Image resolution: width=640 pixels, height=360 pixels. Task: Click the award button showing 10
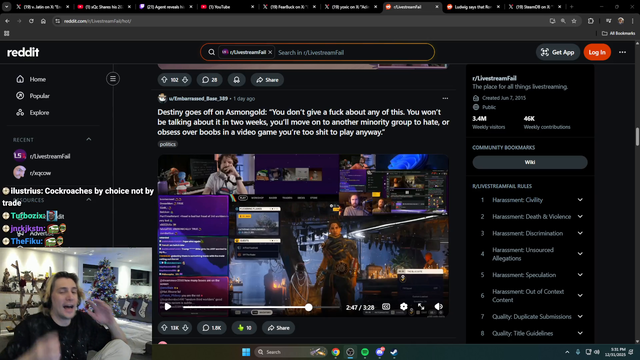[x=244, y=328]
